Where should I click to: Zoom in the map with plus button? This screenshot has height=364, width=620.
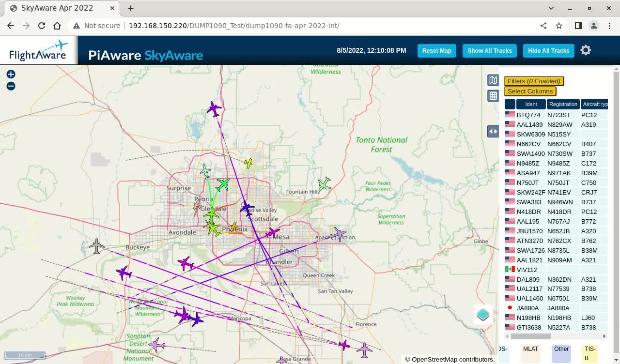pos(11,74)
